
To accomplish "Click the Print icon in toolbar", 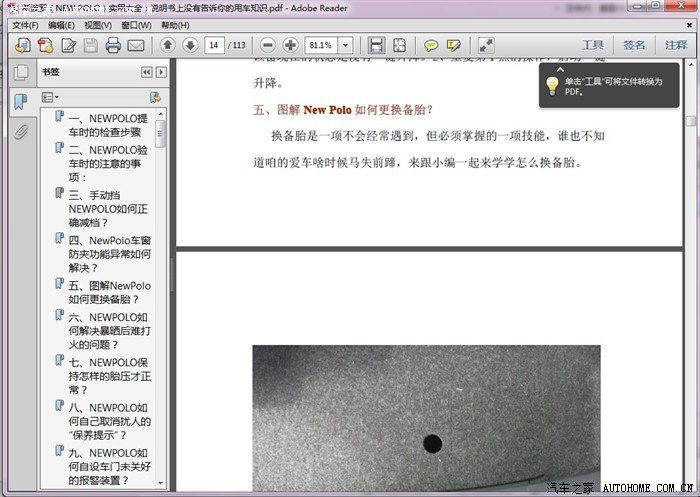I will pos(113,45).
